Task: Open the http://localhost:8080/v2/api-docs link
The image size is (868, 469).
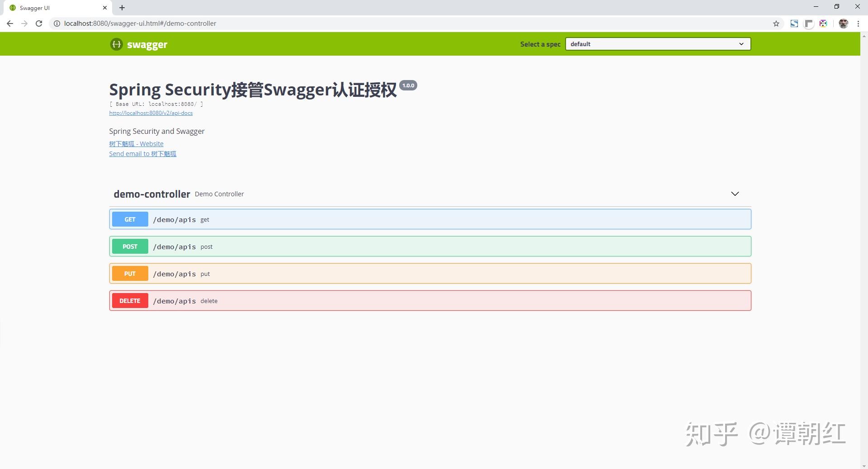Action: coord(151,113)
